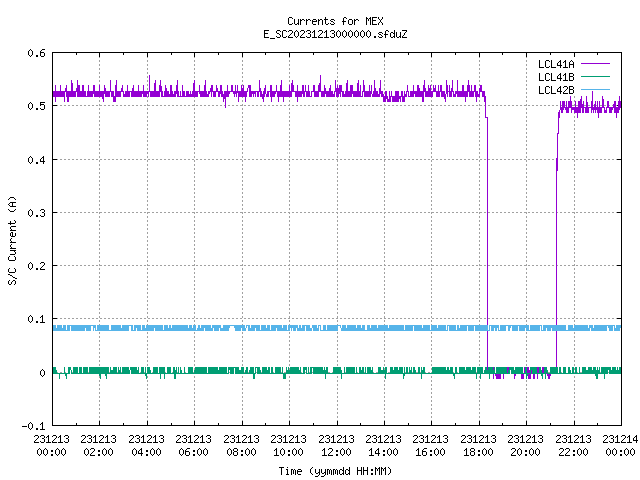Select the LCL41A legend label
This screenshot has height=480, width=640.
(556, 64)
